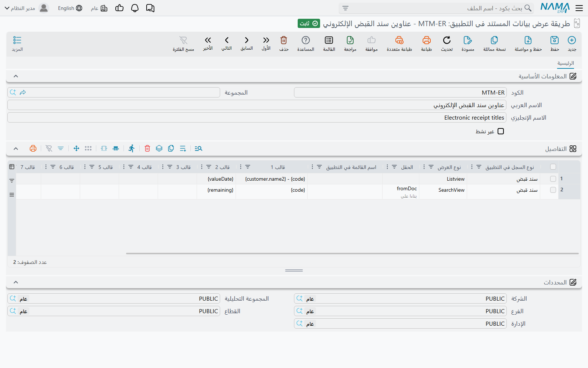Open column menu for قالب 1
The width and height of the screenshot is (588, 368).
click(241, 167)
